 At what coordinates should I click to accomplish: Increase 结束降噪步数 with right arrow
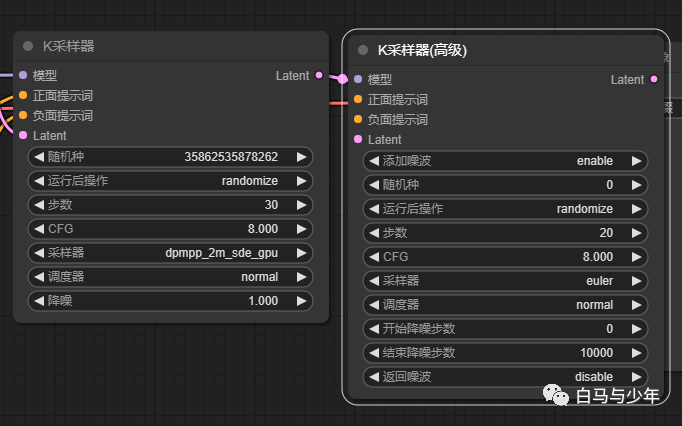coord(635,353)
